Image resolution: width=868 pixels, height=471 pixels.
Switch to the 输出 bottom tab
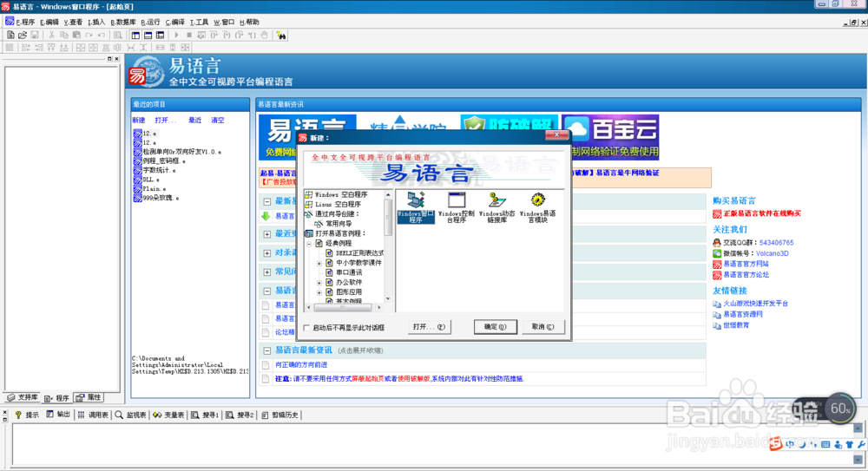coord(59,415)
